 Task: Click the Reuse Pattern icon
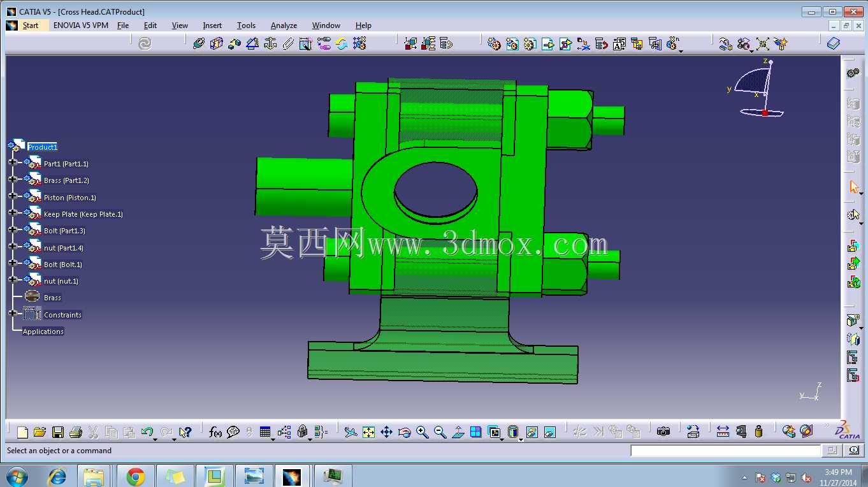(359, 43)
